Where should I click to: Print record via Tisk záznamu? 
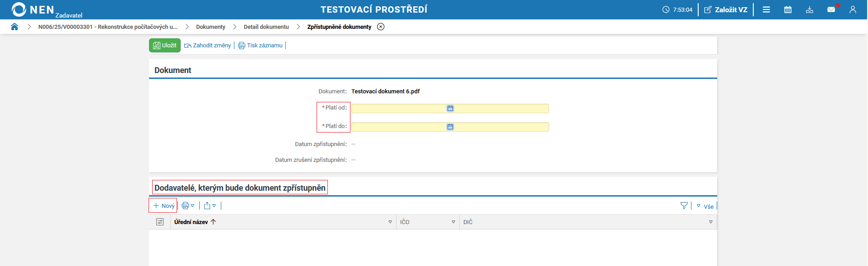point(260,45)
